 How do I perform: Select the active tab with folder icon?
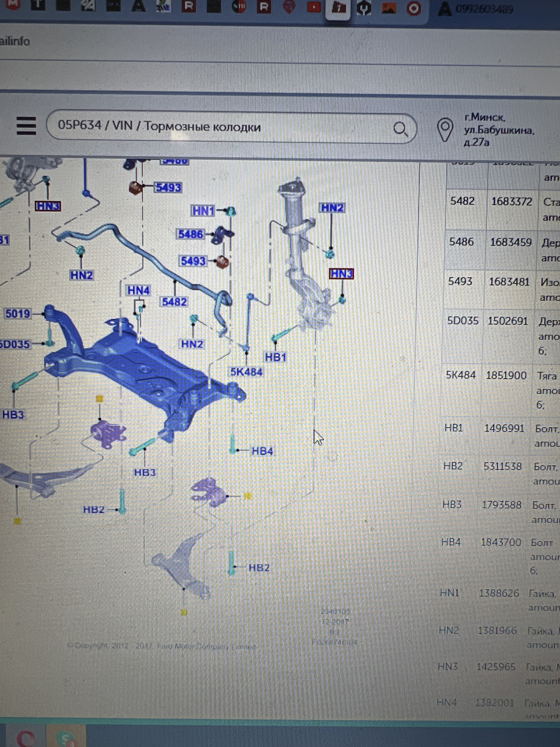coord(338,8)
